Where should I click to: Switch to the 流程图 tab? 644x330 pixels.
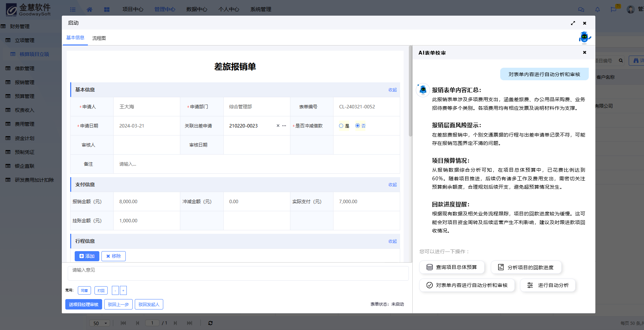pyautogui.click(x=99, y=38)
